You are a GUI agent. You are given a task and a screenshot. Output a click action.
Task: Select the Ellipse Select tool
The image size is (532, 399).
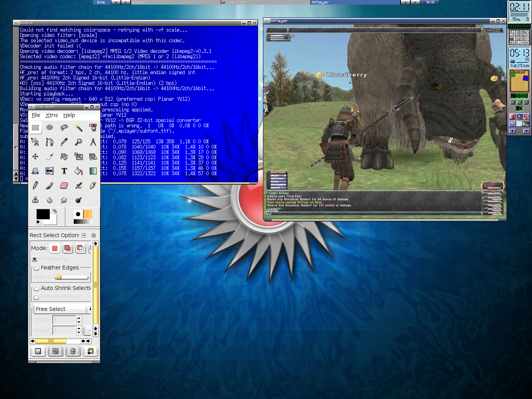(x=50, y=128)
